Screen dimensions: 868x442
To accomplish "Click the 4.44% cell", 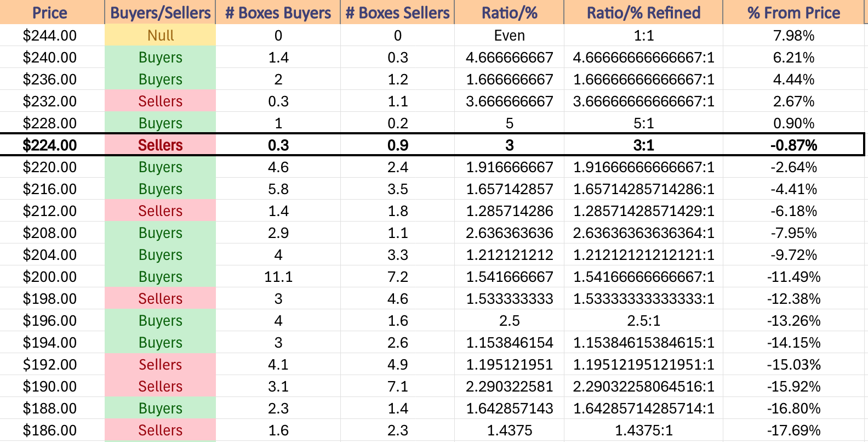I will tap(793, 80).
